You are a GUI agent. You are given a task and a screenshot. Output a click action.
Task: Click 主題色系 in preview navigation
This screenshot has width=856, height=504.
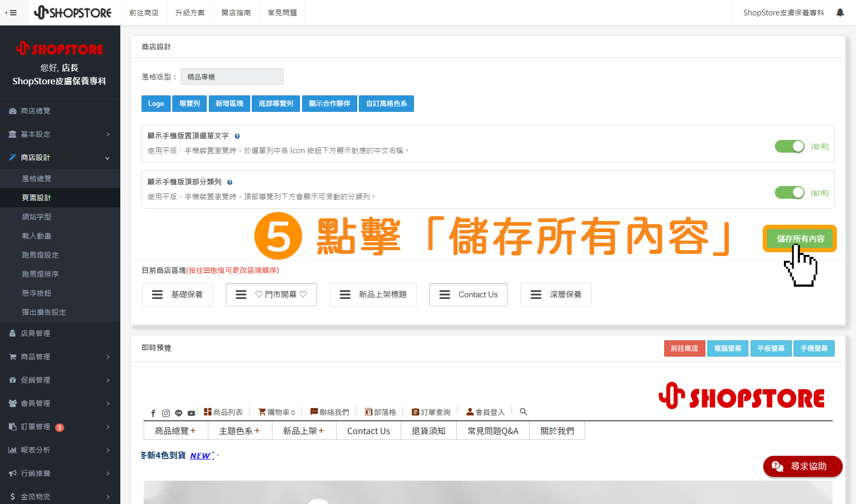coord(240,431)
